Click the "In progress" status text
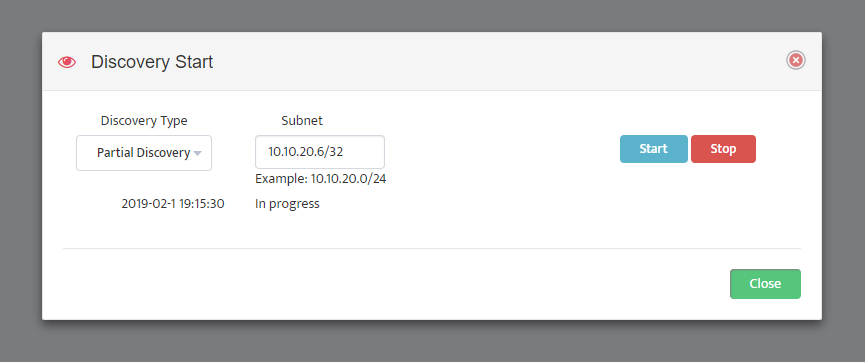Image resolution: width=865 pixels, height=362 pixels. point(287,204)
